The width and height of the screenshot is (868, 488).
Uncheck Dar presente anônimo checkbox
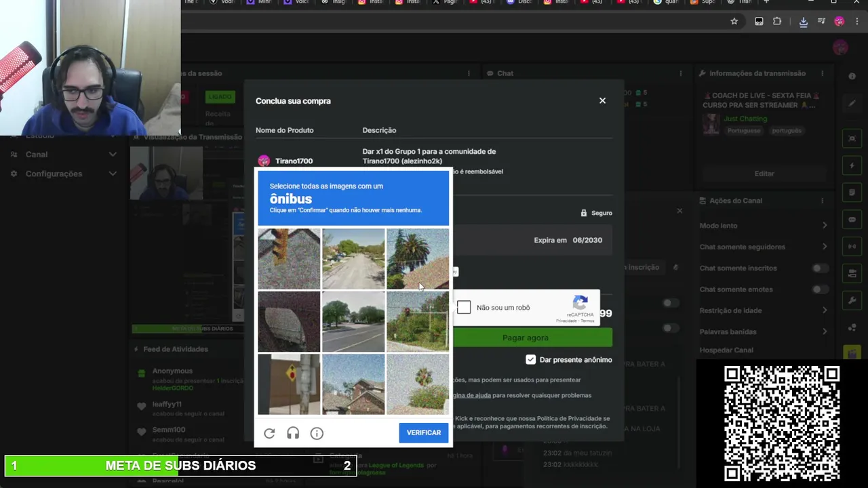(x=530, y=360)
